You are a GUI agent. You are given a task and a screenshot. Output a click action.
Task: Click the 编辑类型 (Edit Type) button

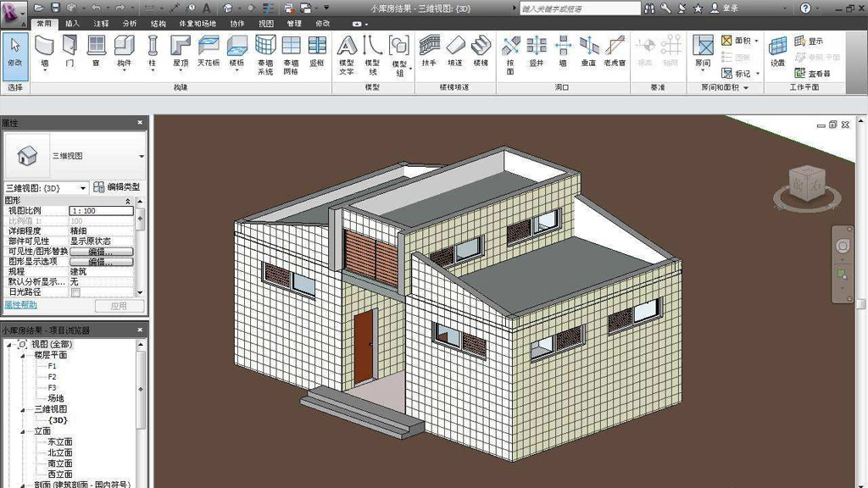pos(117,187)
